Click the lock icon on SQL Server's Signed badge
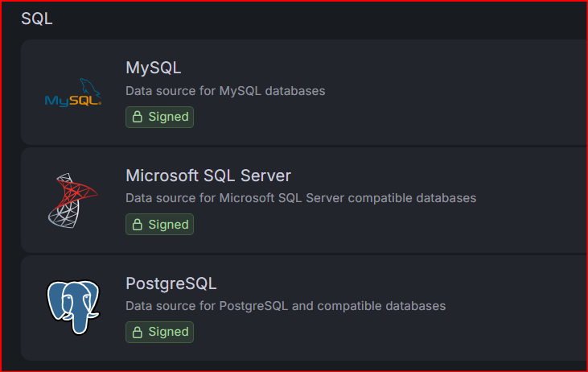This screenshot has height=372, width=588. pos(138,225)
